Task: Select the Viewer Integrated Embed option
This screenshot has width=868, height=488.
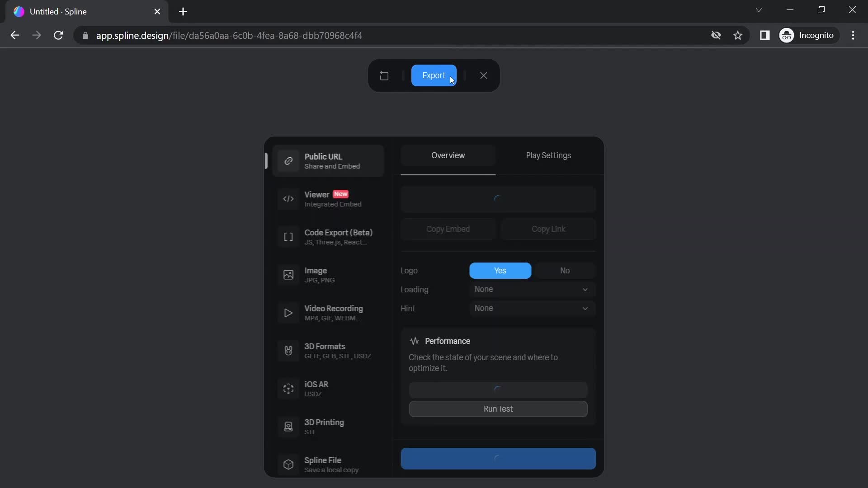Action: coord(331,198)
